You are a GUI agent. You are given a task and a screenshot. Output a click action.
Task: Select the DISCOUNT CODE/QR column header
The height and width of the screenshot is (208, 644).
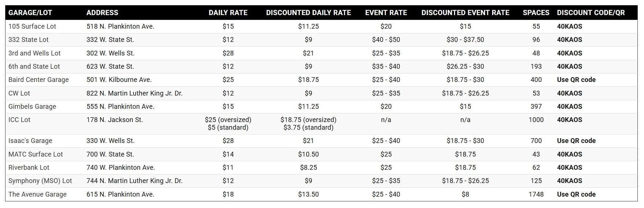(590, 12)
